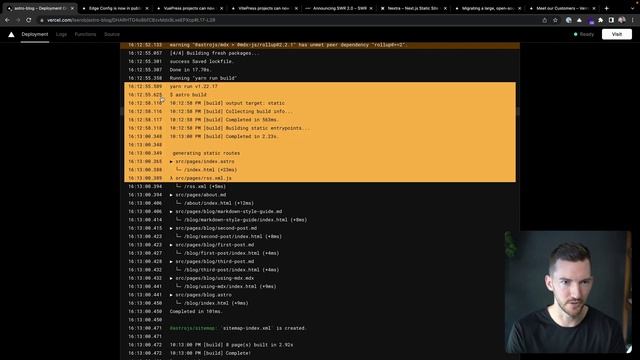Open the Extensions puzzle piece menu
640x360 pixels.
tap(600, 20)
